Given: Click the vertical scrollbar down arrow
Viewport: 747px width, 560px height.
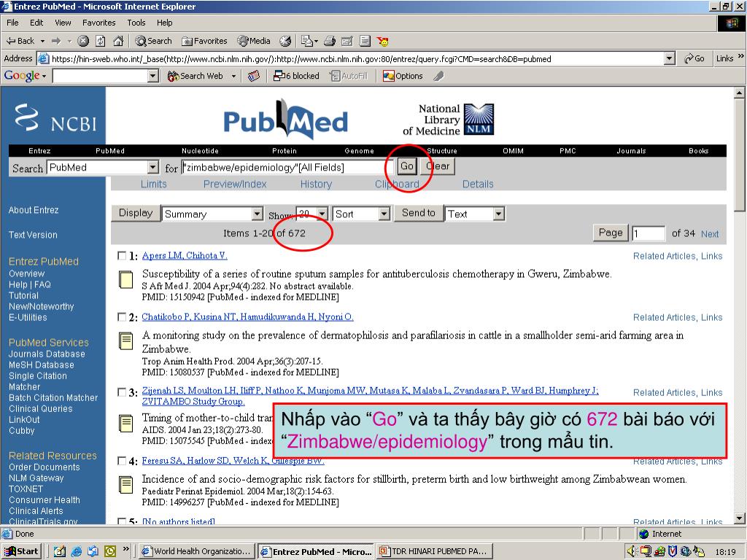Looking at the screenshot, I should tap(740, 518).
